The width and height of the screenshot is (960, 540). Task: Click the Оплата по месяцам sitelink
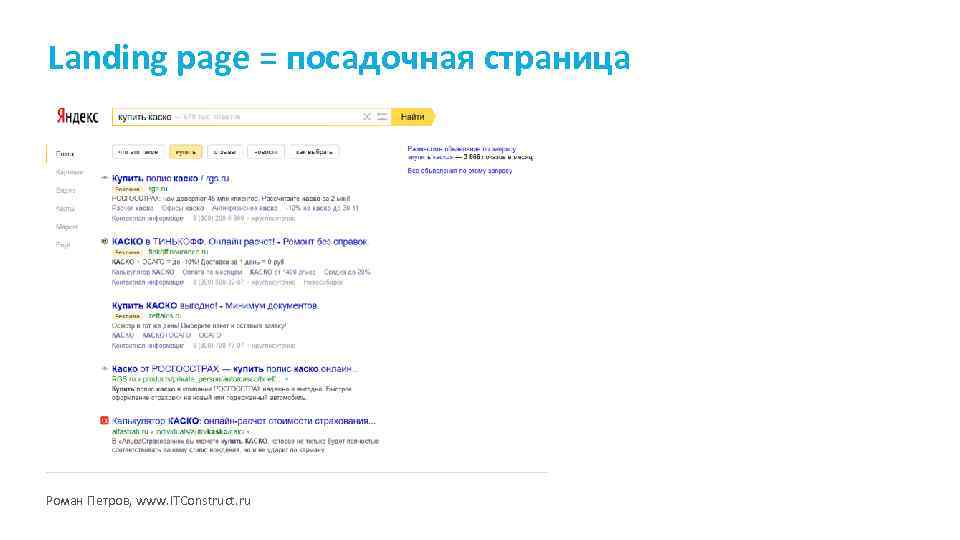(212, 272)
